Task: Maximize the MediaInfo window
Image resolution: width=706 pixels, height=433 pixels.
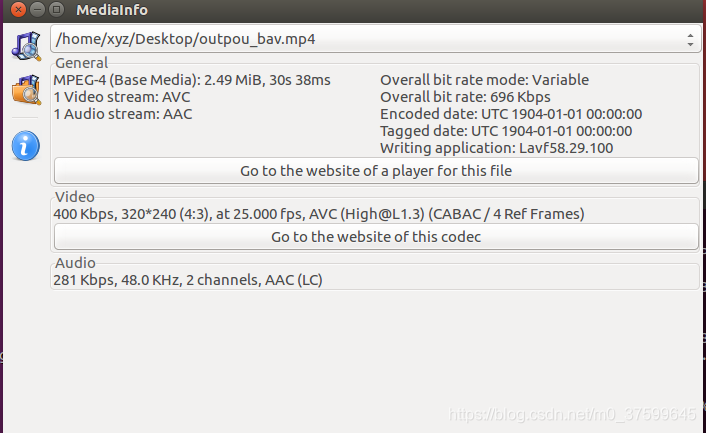Action: 56,9
